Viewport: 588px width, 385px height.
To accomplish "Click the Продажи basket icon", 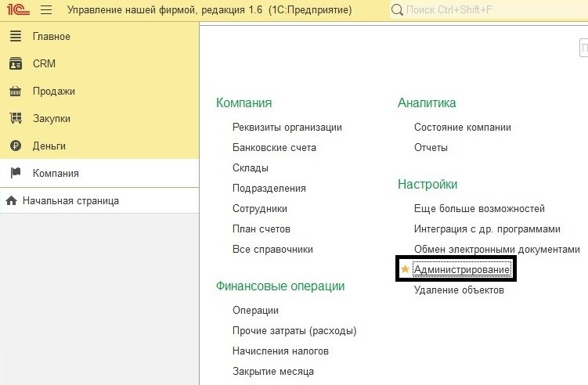I will [15, 92].
